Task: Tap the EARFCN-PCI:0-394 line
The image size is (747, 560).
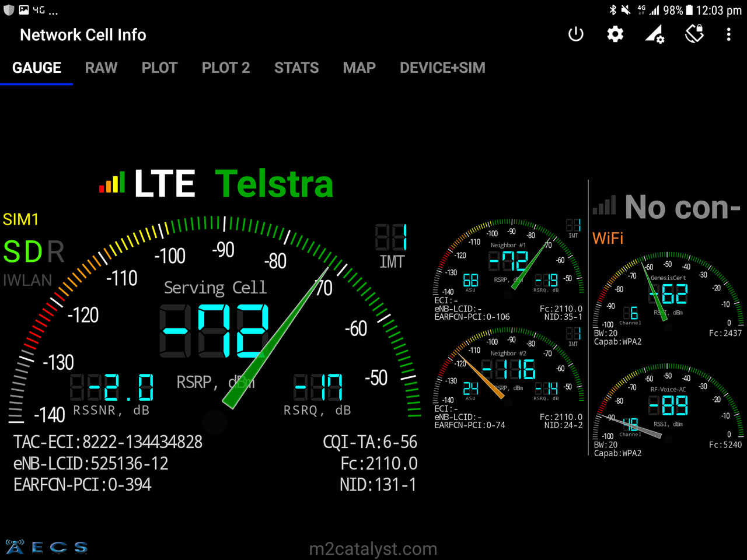Action: point(82,485)
